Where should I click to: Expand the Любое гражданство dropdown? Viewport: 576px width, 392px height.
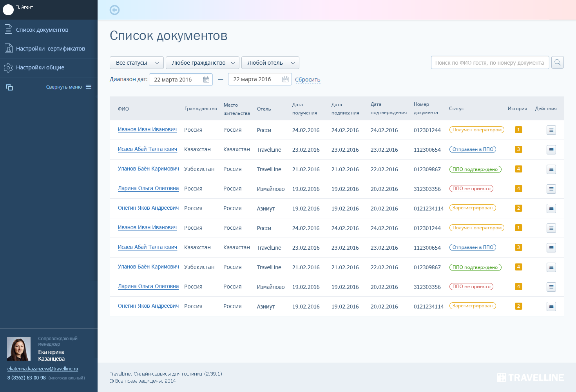pos(203,63)
